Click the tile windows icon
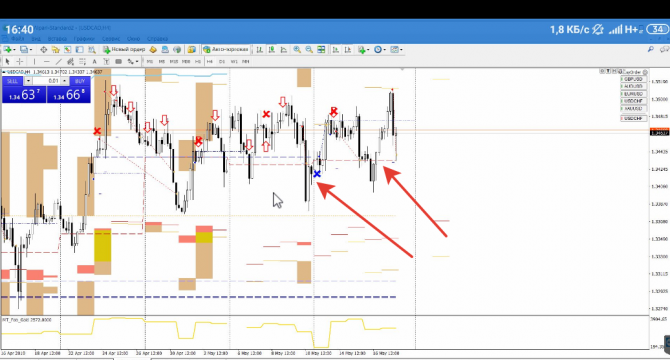Viewport: 670px width, 360px height. [x=321, y=50]
